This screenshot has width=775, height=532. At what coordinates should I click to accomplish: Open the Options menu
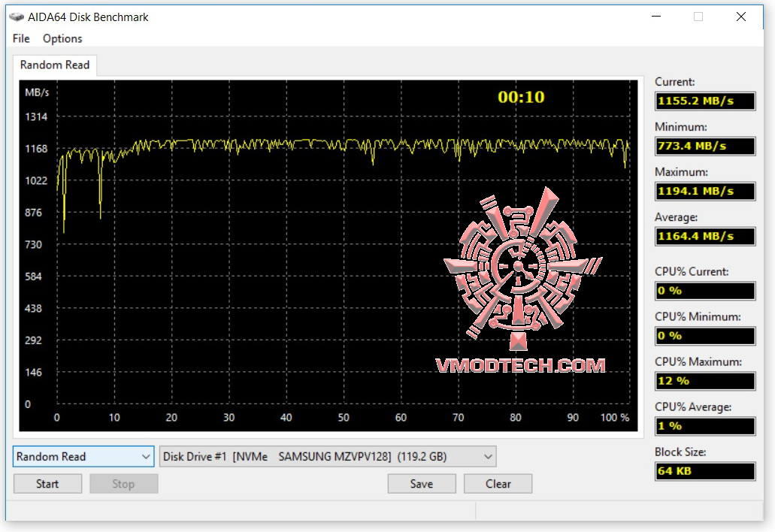(x=62, y=38)
